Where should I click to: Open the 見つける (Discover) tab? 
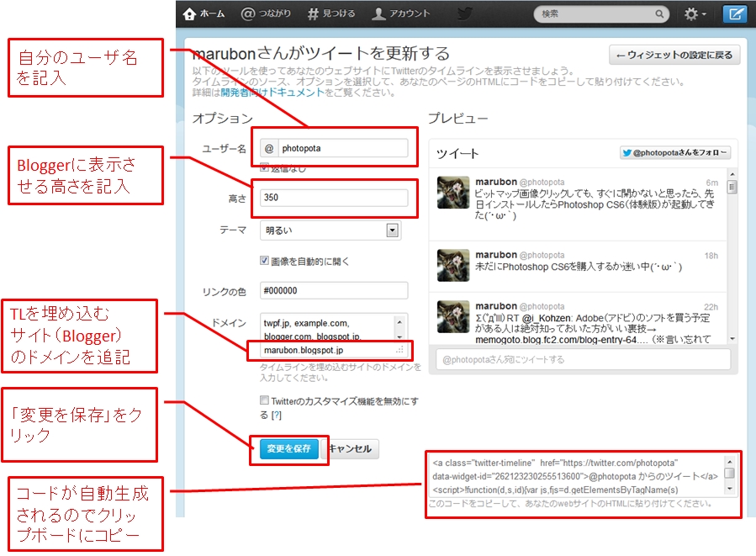coord(331,14)
